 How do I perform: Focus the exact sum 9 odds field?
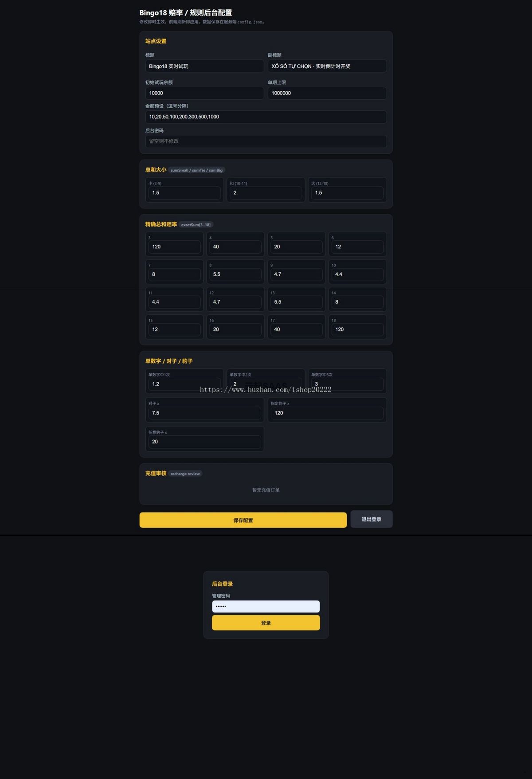pyautogui.click(x=297, y=274)
